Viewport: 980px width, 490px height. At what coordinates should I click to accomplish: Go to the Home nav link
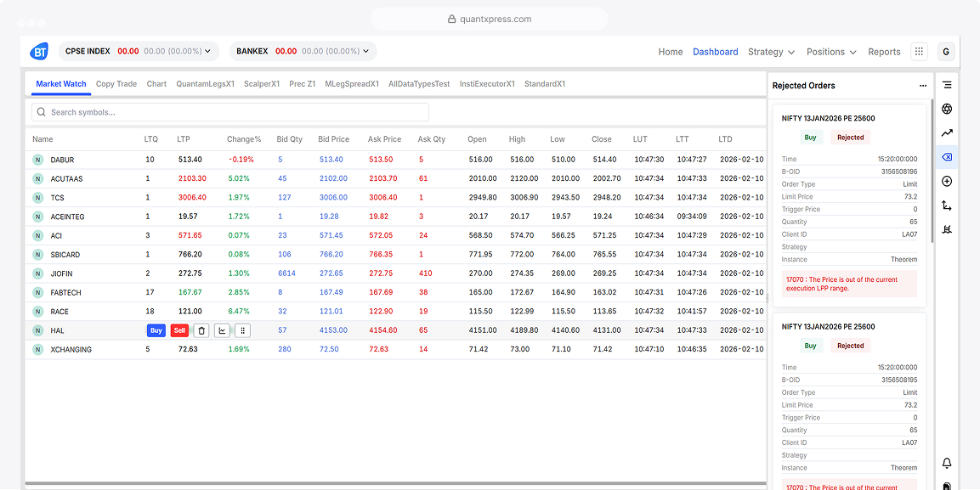coord(670,52)
